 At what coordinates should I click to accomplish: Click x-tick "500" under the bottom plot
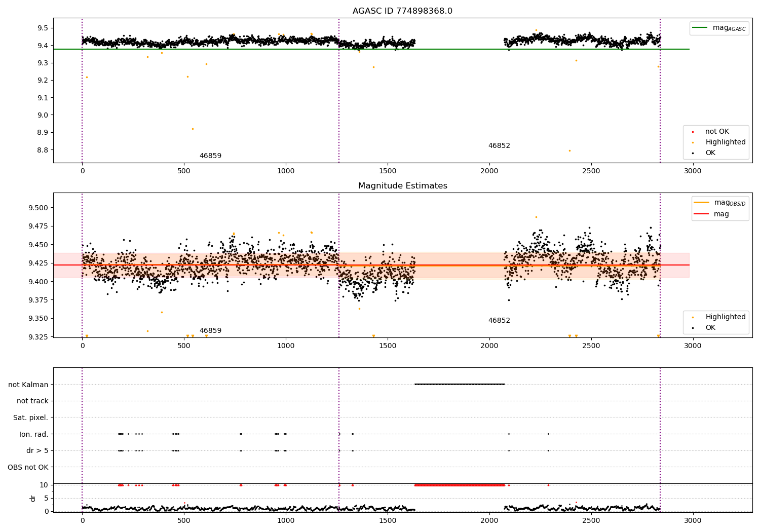pyautogui.click(x=184, y=521)
